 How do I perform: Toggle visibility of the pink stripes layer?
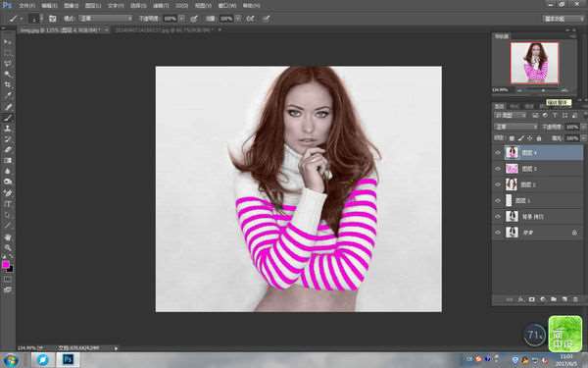tap(498, 169)
